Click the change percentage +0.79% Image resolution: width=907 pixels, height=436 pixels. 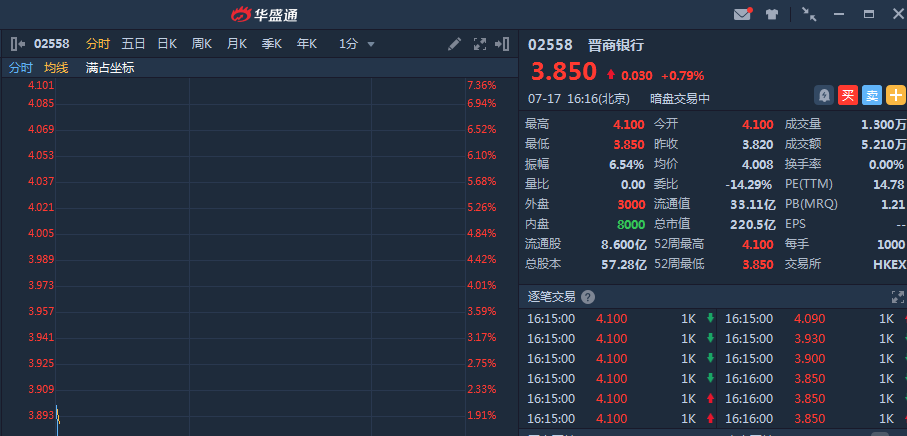(683, 76)
